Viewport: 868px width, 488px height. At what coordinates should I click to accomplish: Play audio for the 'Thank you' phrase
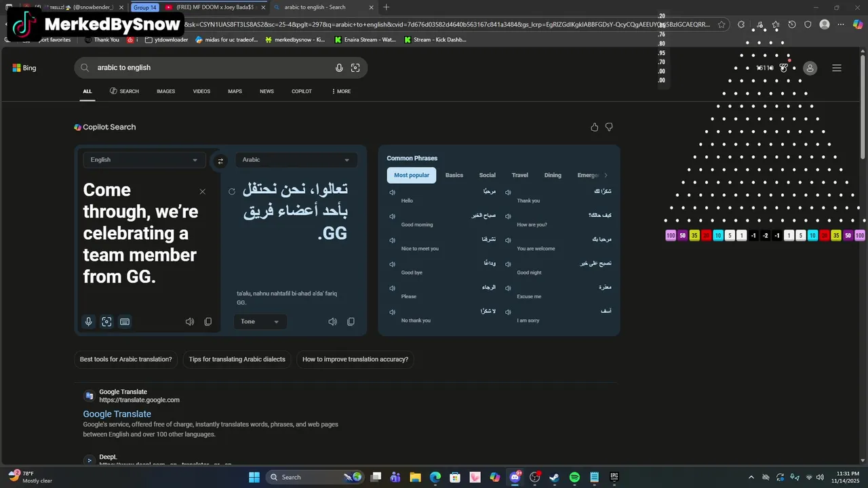(508, 192)
